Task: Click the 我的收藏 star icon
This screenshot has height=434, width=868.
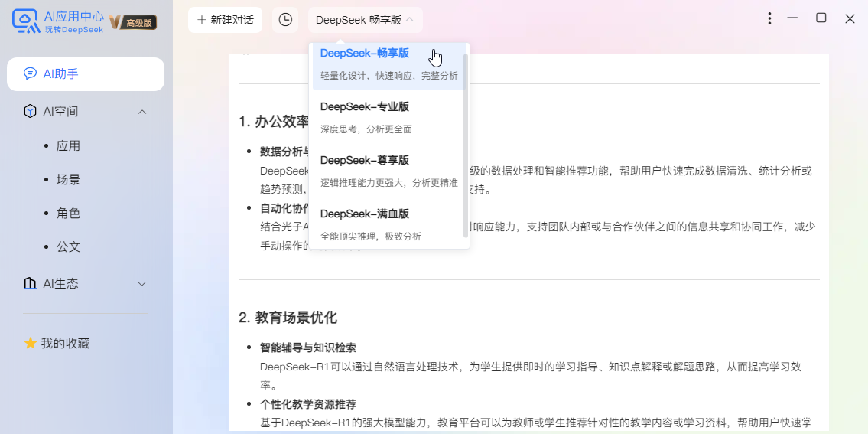Action: coord(31,344)
